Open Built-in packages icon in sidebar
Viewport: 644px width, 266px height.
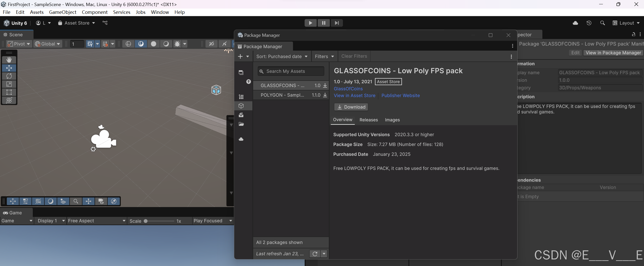point(241,115)
